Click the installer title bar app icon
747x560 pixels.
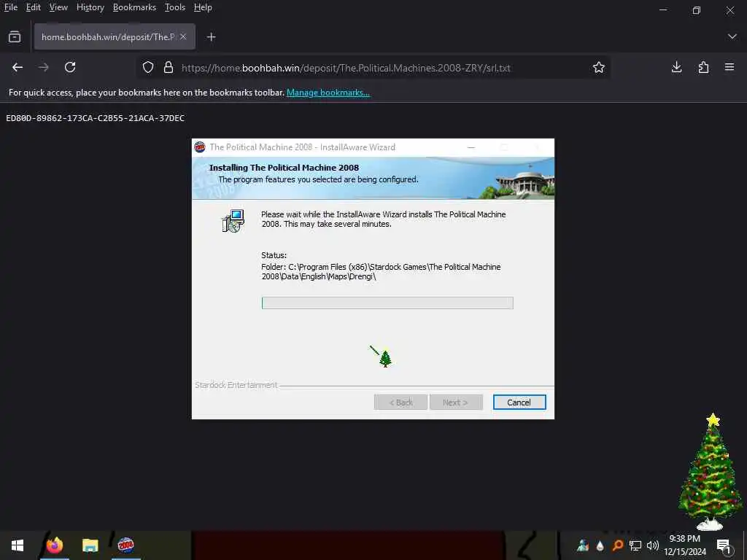[x=200, y=147]
